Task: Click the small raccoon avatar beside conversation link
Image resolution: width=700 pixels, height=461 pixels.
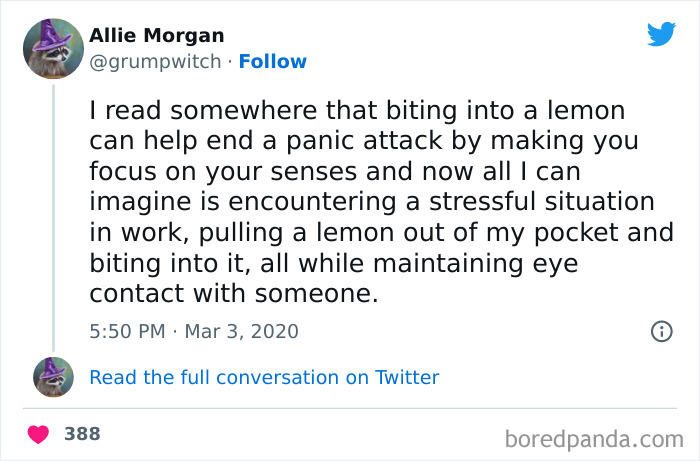Action: (53, 377)
